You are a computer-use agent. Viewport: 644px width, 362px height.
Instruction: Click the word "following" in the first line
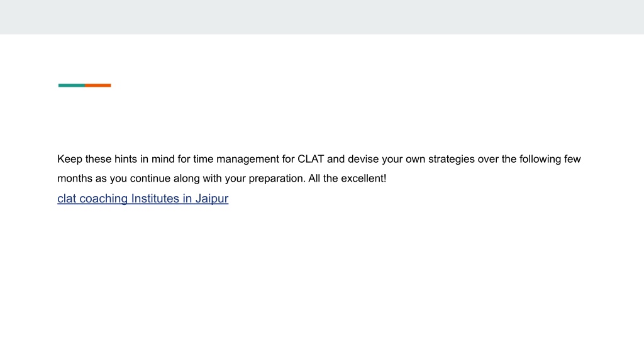[540, 159]
